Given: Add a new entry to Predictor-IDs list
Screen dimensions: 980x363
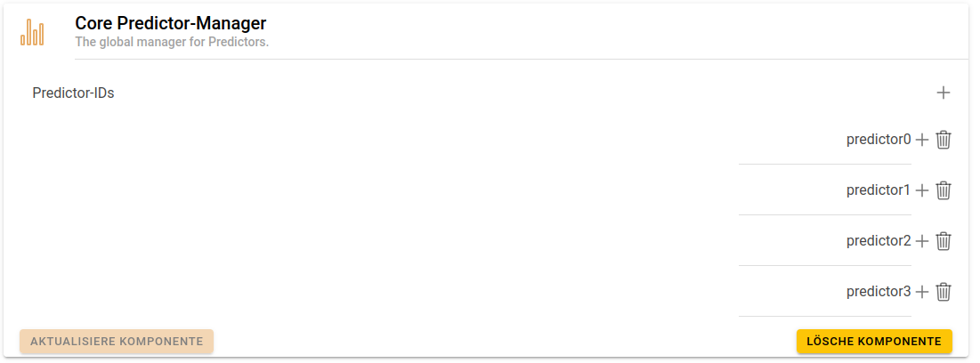Looking at the screenshot, I should pyautogui.click(x=944, y=93).
